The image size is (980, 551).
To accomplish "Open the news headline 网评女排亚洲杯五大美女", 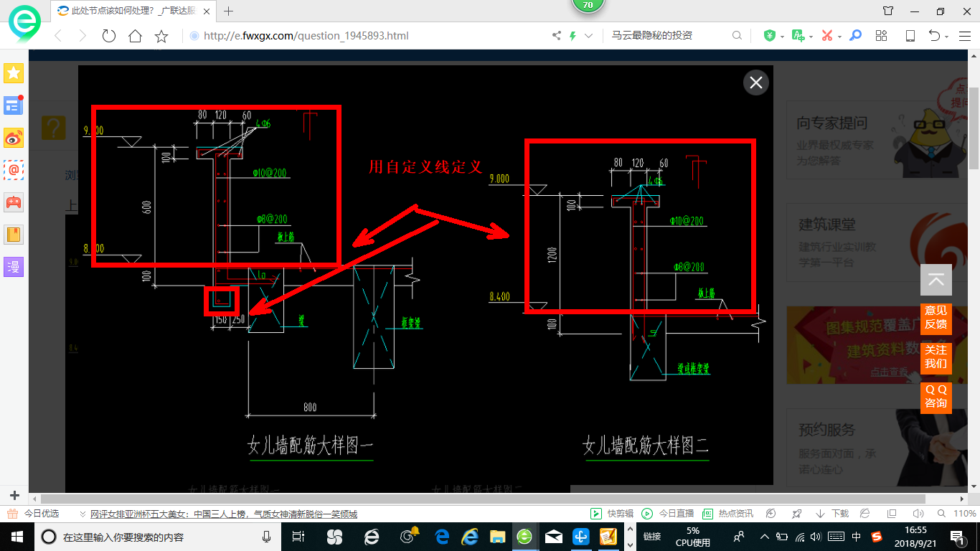I will tap(223, 514).
